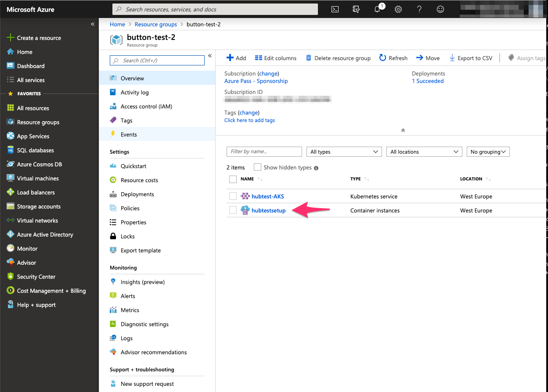Open the All locations dropdown

pyautogui.click(x=424, y=151)
